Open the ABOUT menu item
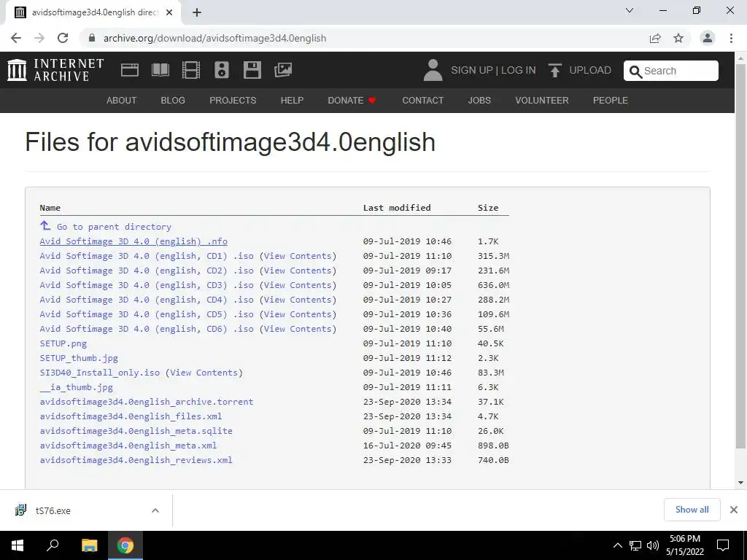 coord(122,101)
